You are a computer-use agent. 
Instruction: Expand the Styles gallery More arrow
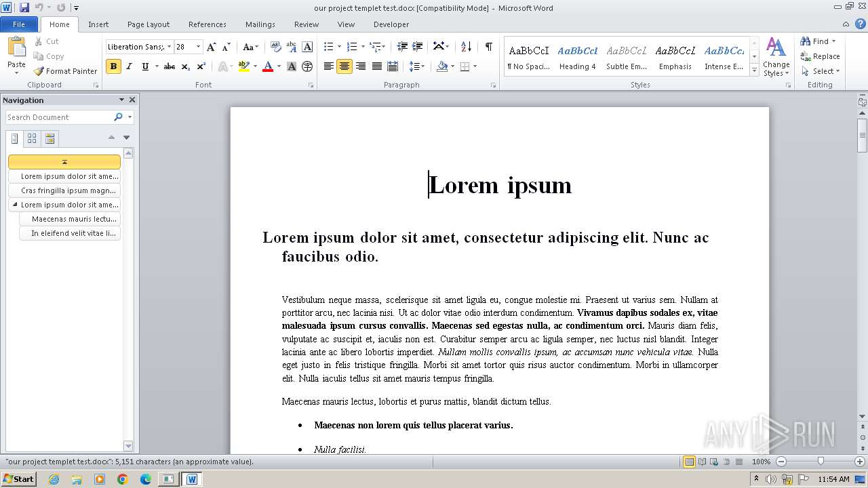coord(754,70)
